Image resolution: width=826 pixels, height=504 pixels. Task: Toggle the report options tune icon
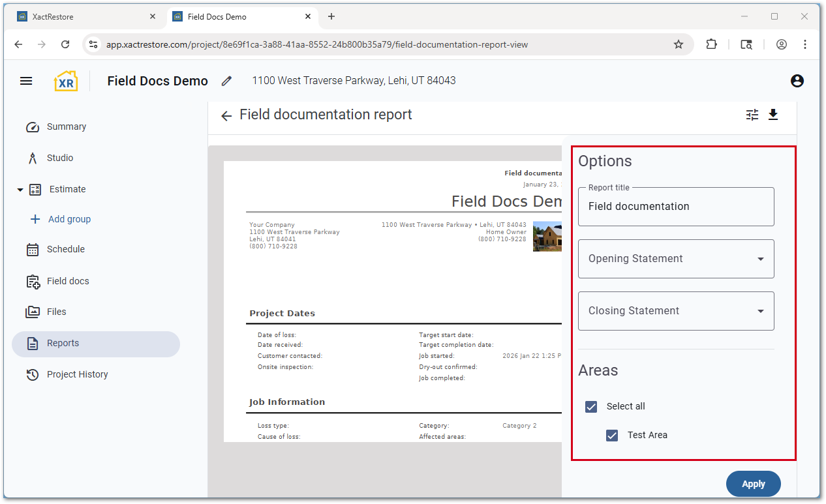pos(752,115)
